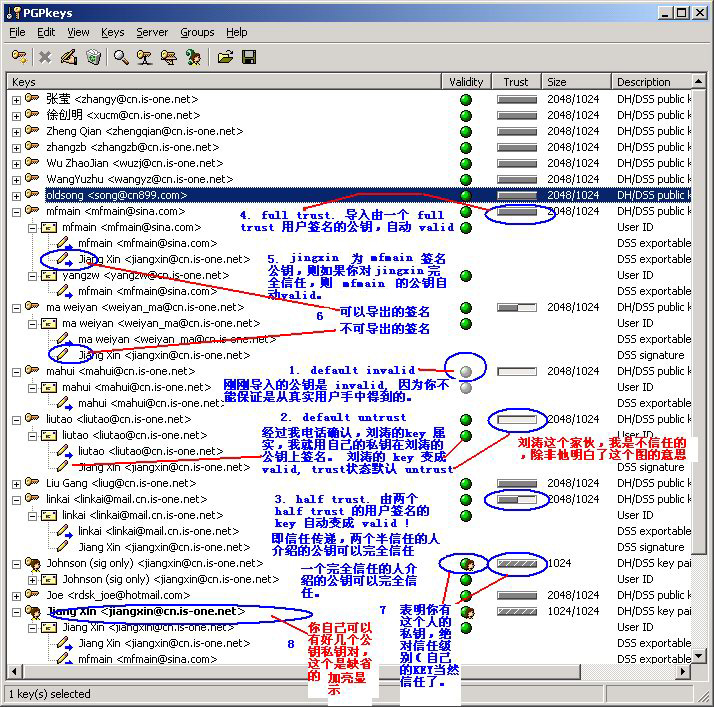The width and height of the screenshot is (714, 707).
Task: Select the yangzw@cn.is-one.net User ID row
Action: (x=351, y=275)
